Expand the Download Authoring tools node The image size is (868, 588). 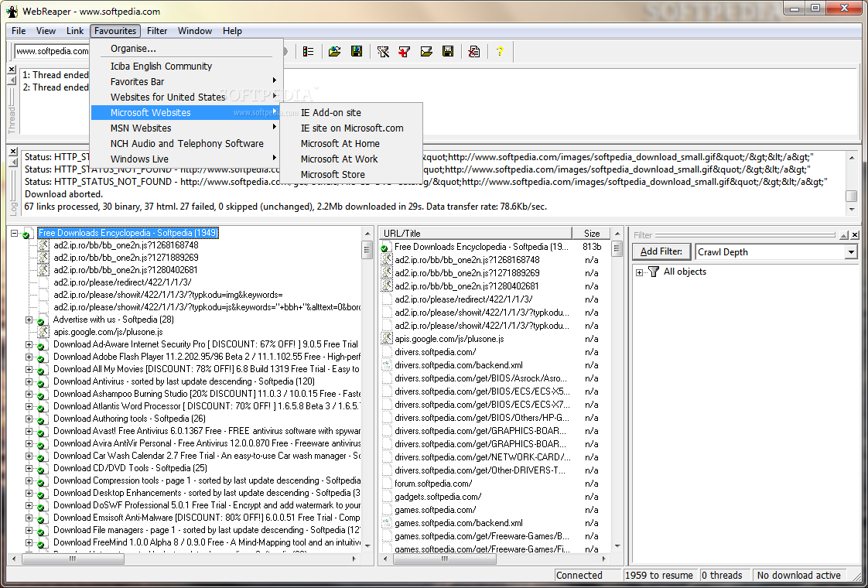coord(29,419)
